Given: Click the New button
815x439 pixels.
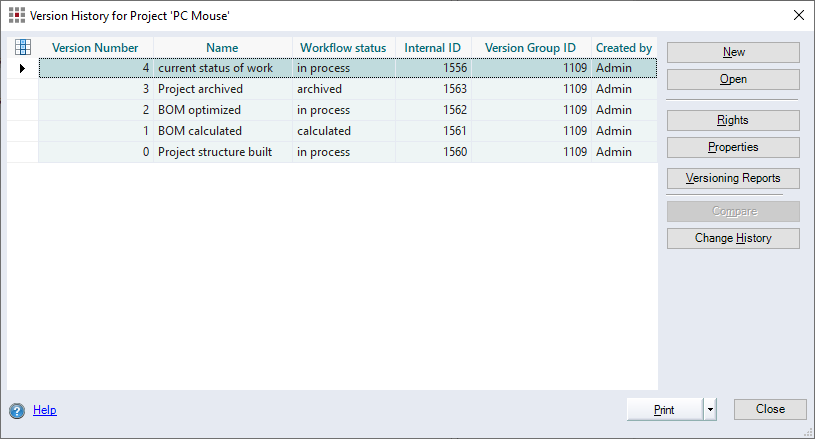Looking at the screenshot, I should point(733,52).
